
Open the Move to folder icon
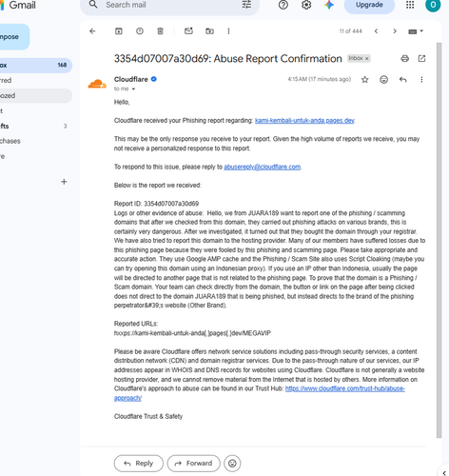209,31
